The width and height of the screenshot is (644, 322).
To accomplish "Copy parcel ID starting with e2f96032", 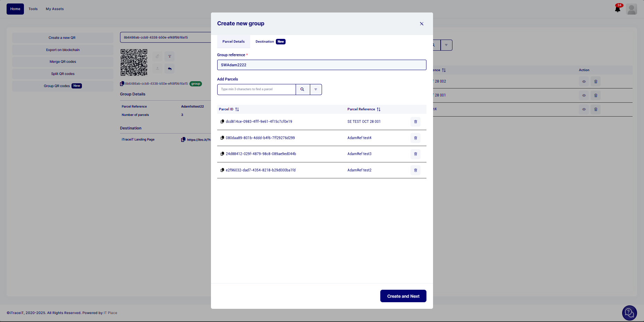I will click(x=222, y=170).
